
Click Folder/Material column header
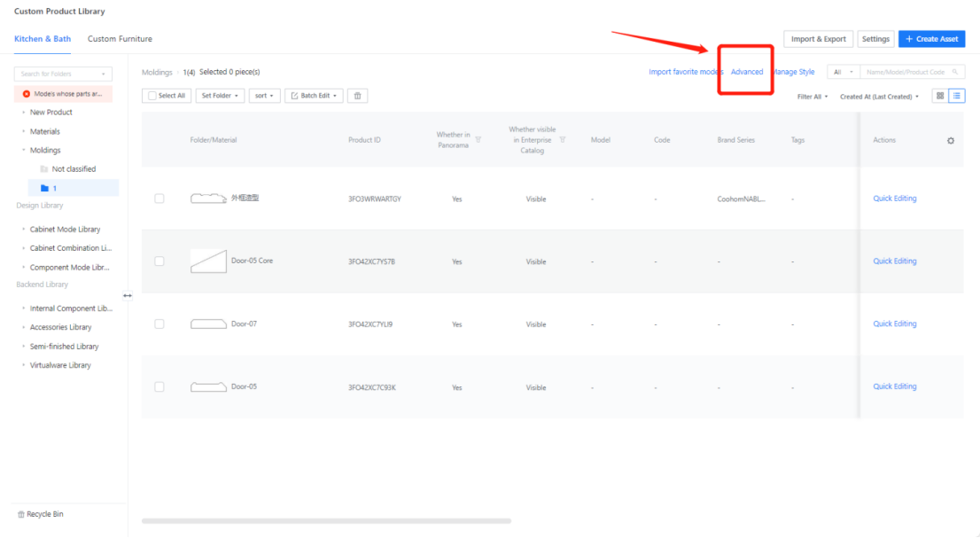click(x=214, y=140)
